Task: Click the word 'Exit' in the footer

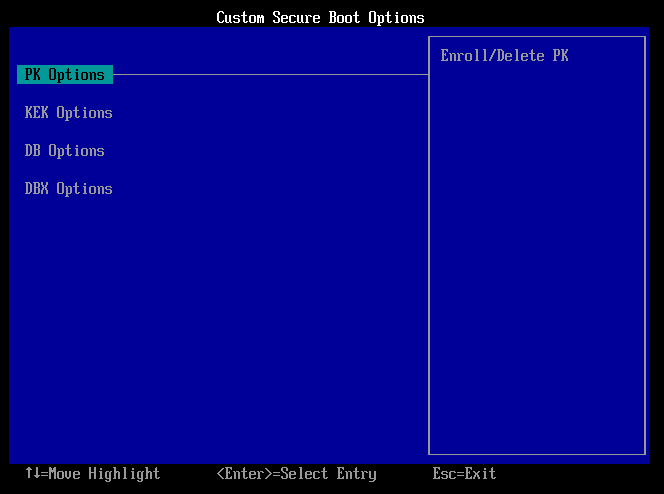Action: click(480, 474)
